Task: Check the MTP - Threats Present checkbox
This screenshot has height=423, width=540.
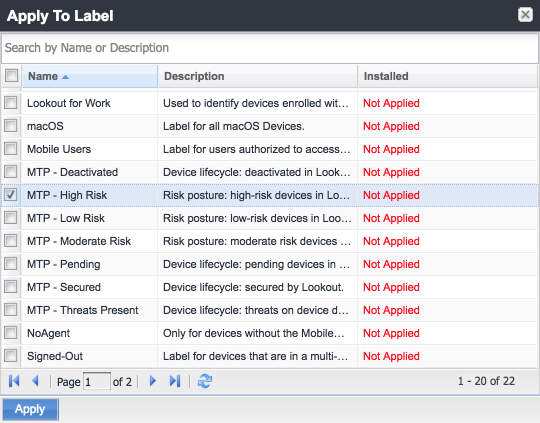Action: (11, 310)
